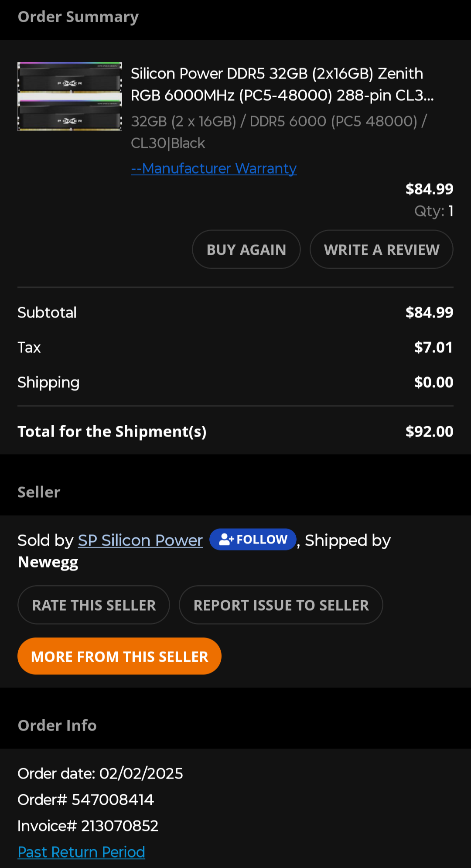Tap WRITE A REVIEW
The image size is (471, 868).
381,249
